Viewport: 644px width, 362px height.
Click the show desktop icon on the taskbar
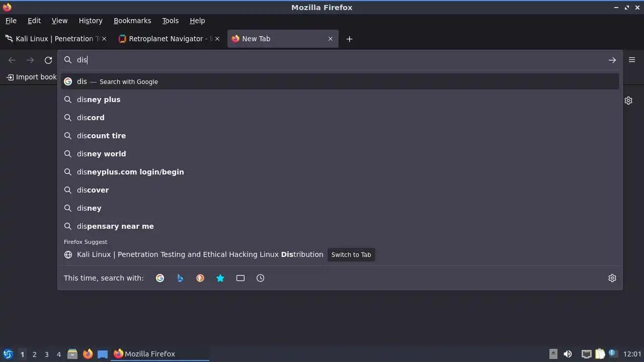(103, 354)
